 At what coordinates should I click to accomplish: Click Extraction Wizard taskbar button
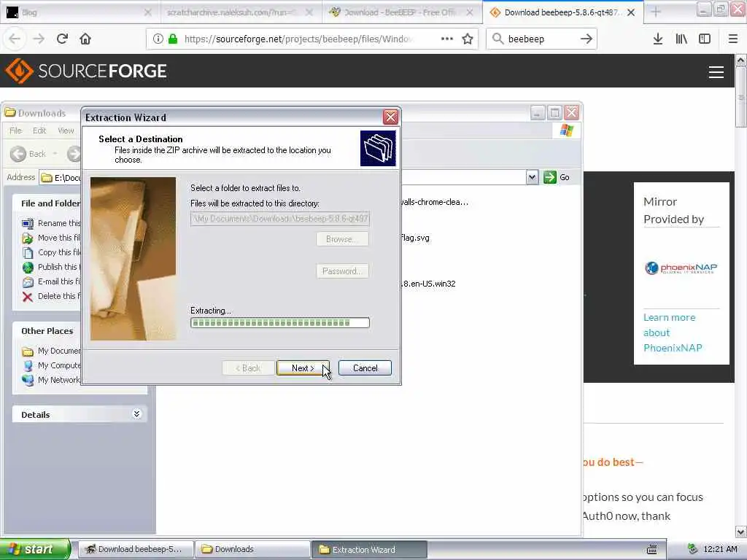[370, 549]
